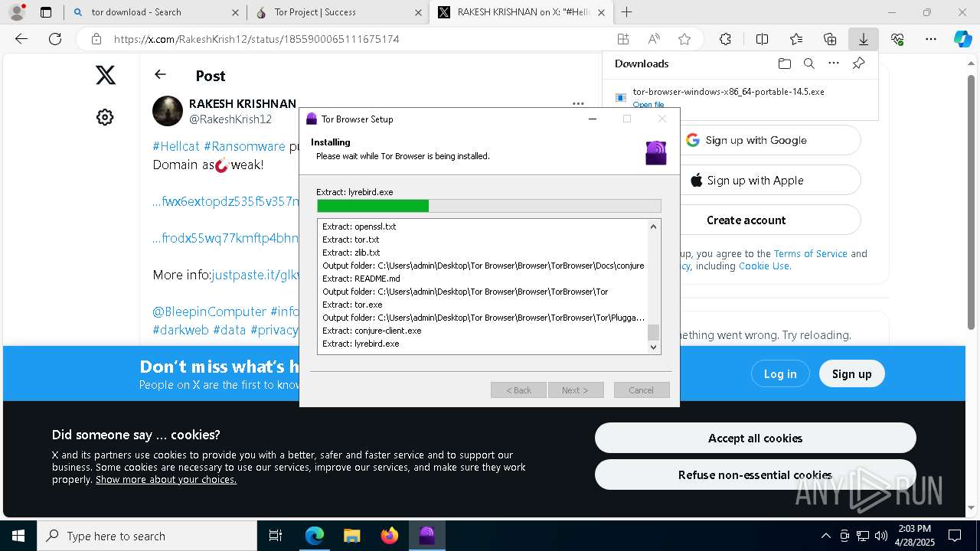Click Open file link under tor-browser download
The image size is (980, 551).
point(648,104)
